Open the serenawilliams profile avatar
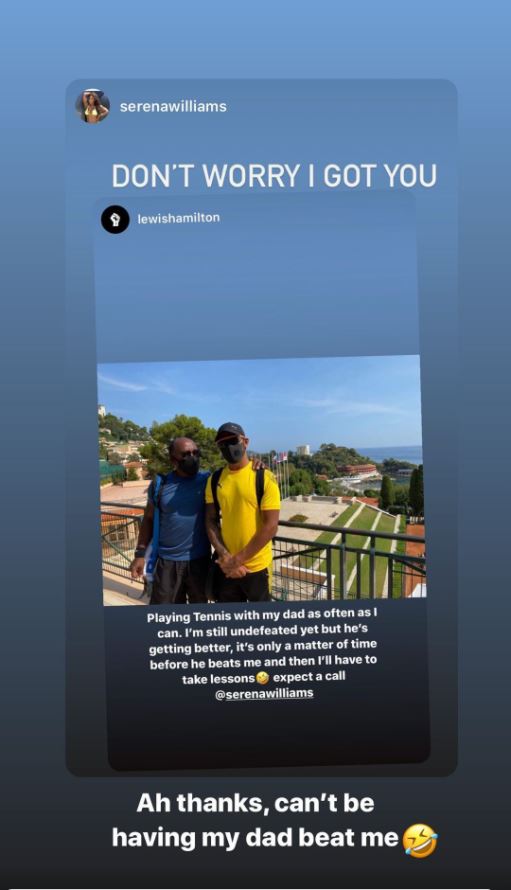This screenshot has height=890, width=511. (93, 106)
